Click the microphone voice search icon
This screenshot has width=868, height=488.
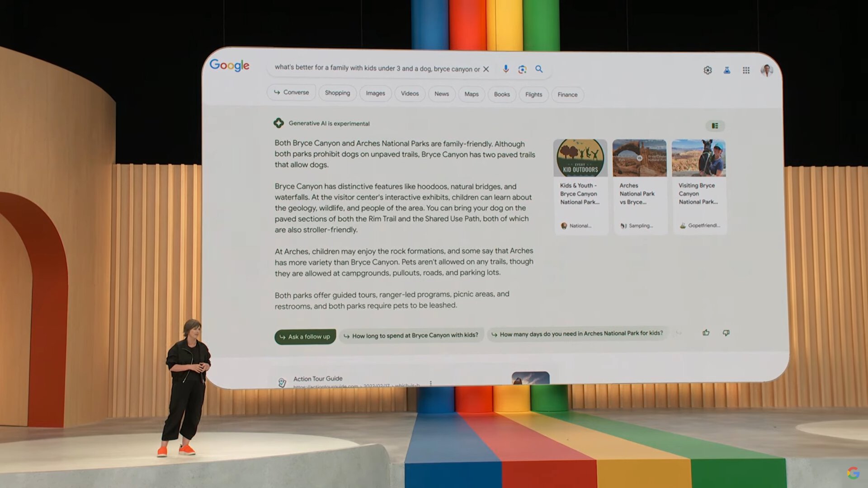point(505,69)
